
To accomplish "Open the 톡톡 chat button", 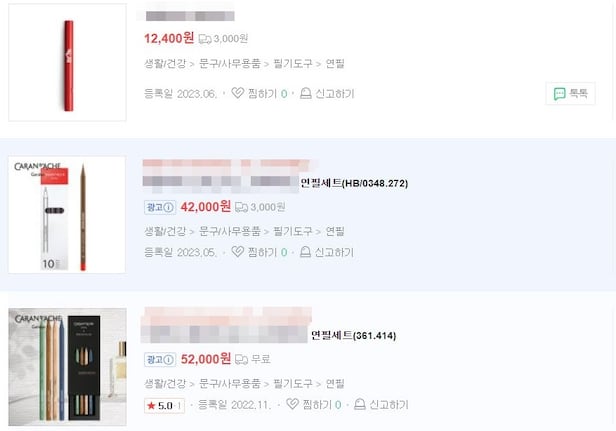I will [x=570, y=94].
